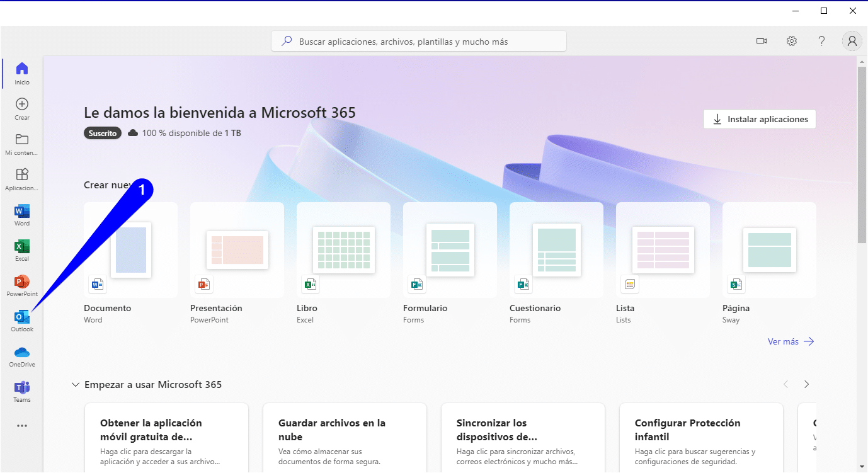
Task: Click the cloud storage icon
Action: (x=133, y=133)
